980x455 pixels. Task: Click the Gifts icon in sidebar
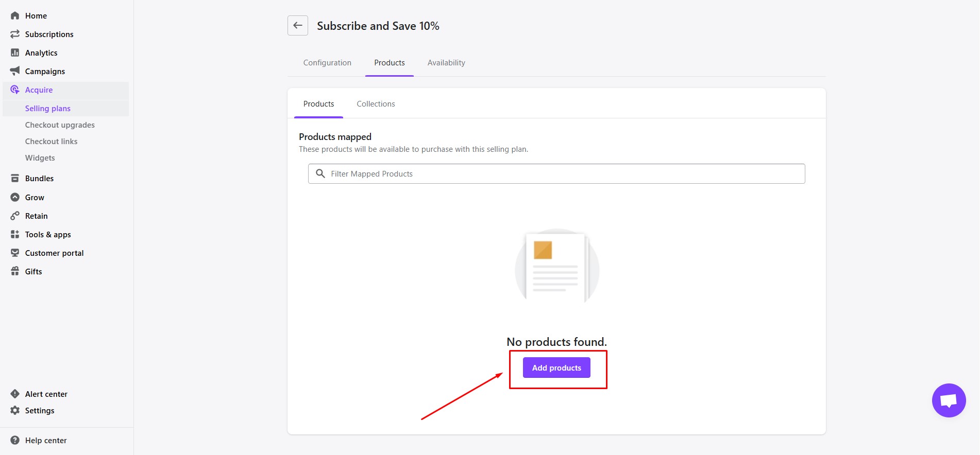[15, 272]
